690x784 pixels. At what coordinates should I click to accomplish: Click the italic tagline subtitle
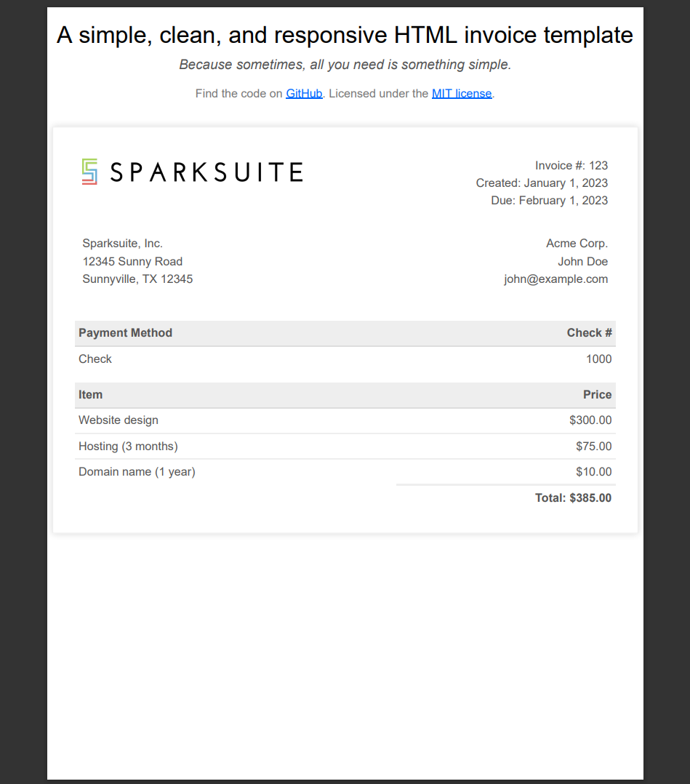(345, 65)
